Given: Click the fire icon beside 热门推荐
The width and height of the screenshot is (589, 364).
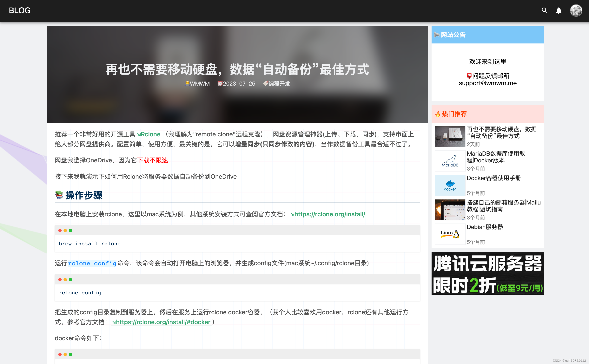Looking at the screenshot, I should 438,114.
